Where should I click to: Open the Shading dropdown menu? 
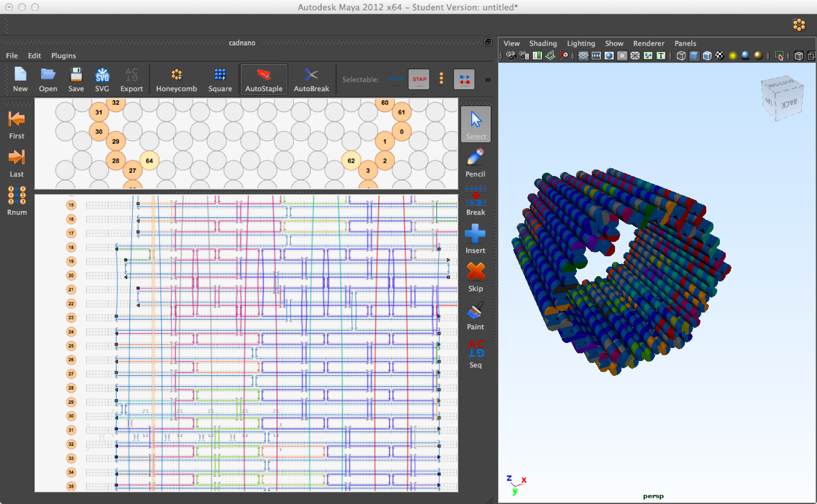[x=543, y=44]
